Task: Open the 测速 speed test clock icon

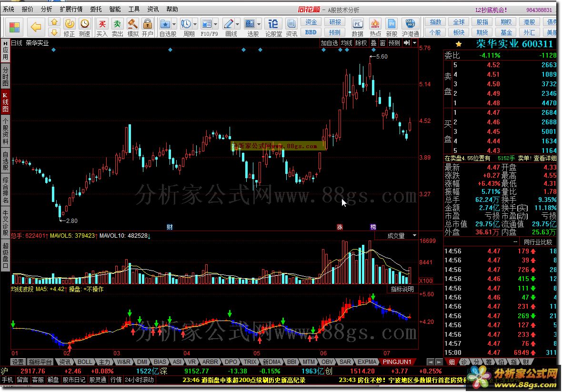Action: pos(85,24)
